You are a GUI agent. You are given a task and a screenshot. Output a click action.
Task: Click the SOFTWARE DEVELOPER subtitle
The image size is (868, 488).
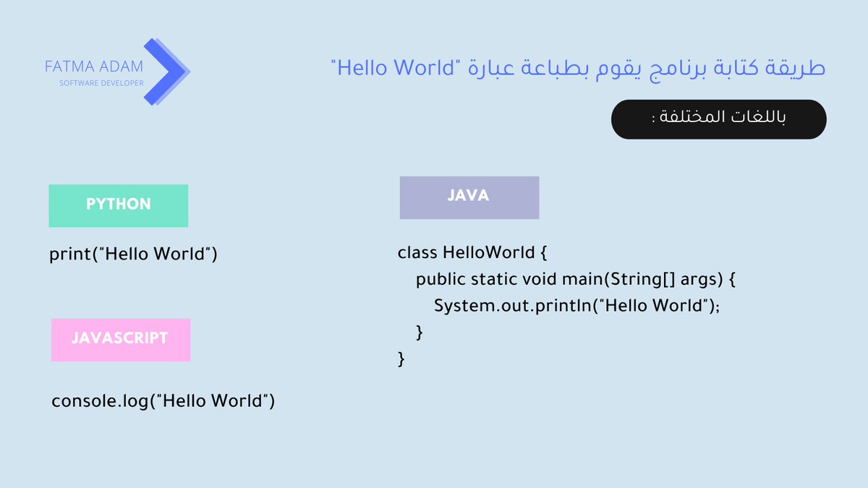[101, 83]
